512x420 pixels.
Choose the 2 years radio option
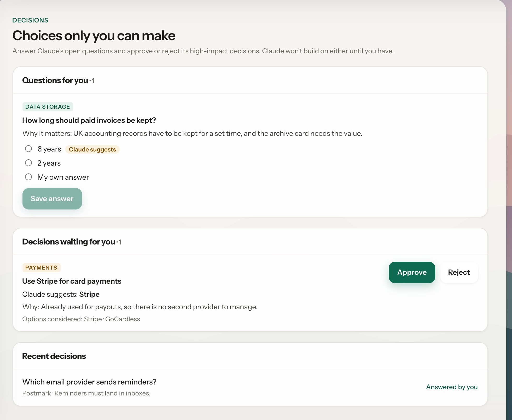point(28,163)
